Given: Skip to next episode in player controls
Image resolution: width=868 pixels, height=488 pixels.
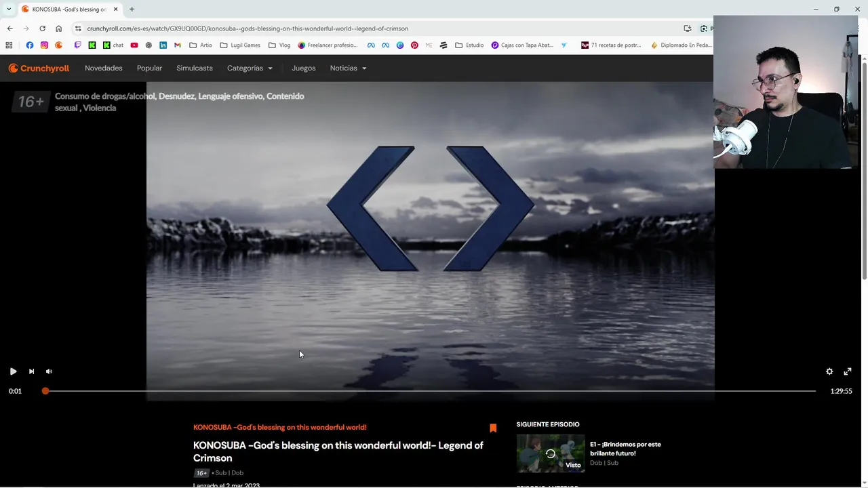Looking at the screenshot, I should (x=31, y=371).
